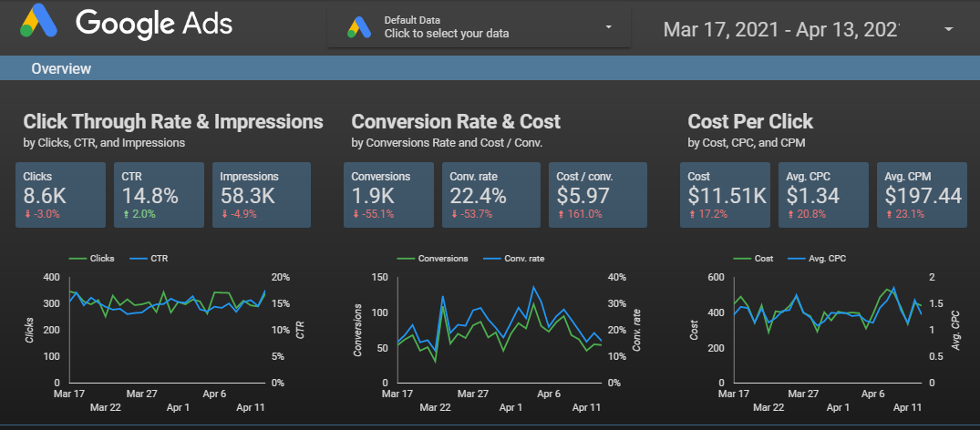
Task: Toggle the CTR legend entry
Action: pos(150,258)
